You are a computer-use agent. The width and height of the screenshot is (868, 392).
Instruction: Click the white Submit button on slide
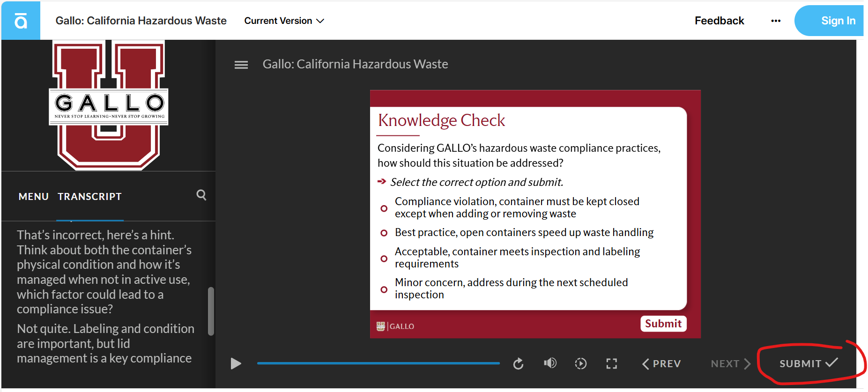[x=663, y=324]
